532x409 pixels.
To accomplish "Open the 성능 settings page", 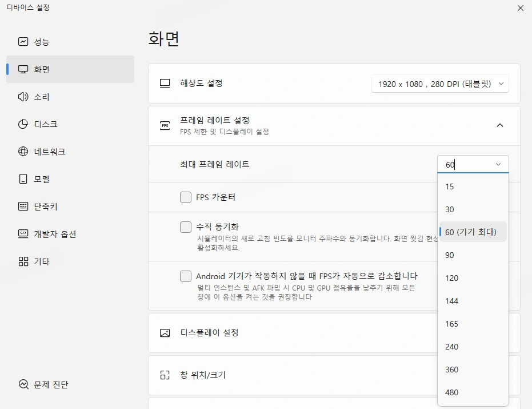I will tap(70, 42).
